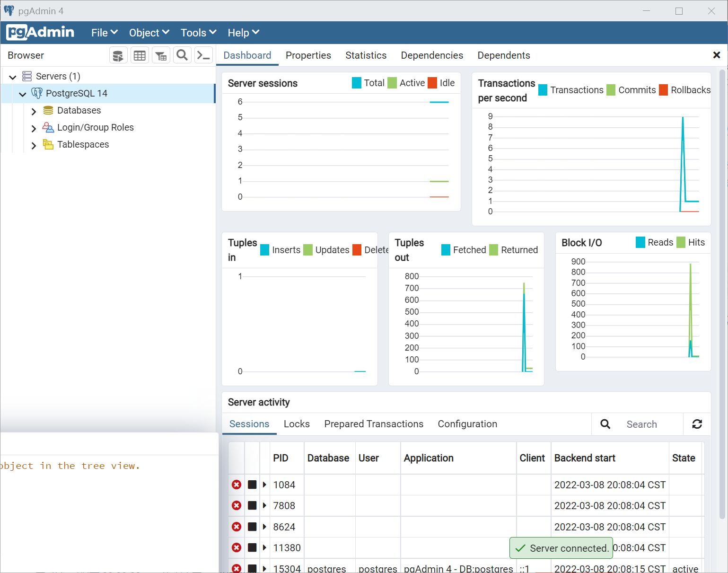Viewport: 728px width, 573px height.
Task: Select the PostgreSQL 14 tree item
Action: [x=77, y=93]
